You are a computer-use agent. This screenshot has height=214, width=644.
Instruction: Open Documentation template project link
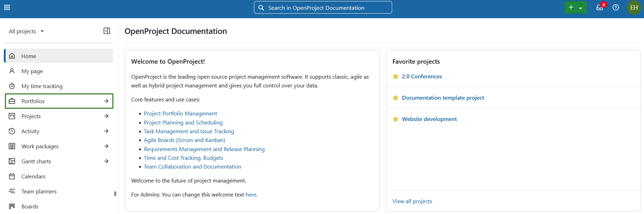pyautogui.click(x=443, y=98)
